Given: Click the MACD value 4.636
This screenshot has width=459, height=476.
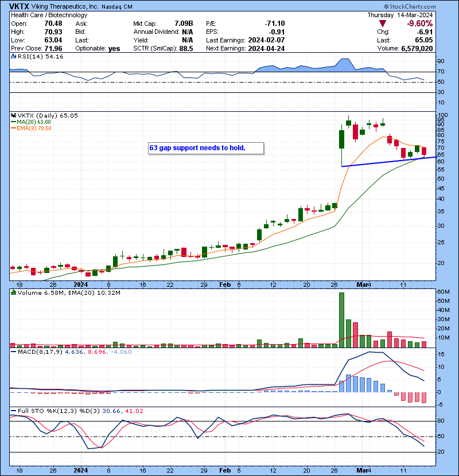Looking at the screenshot, I should pos(74,352).
